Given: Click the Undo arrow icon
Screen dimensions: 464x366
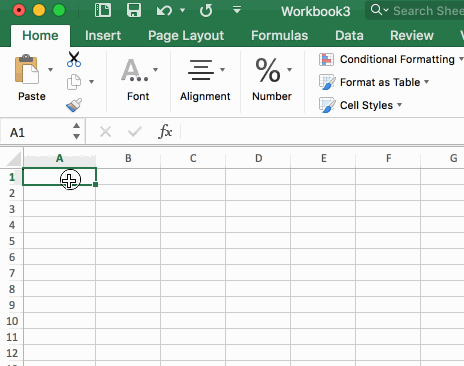Looking at the screenshot, I should click(164, 11).
